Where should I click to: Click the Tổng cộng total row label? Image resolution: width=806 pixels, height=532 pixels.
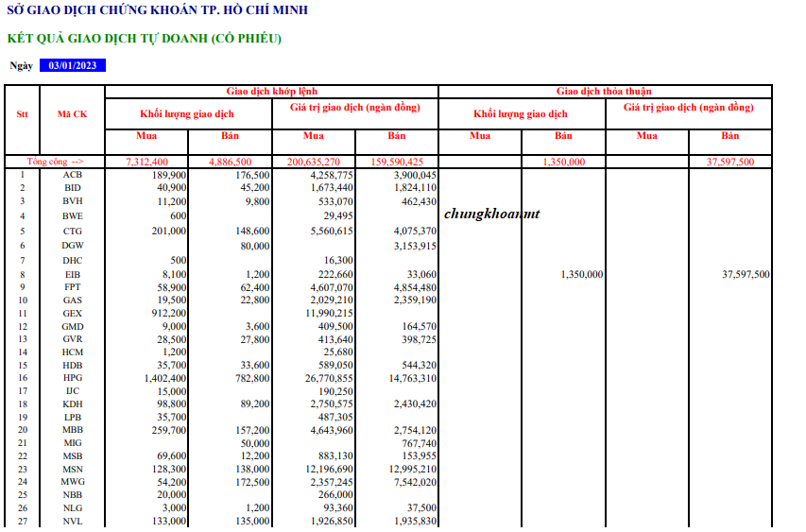(x=55, y=162)
